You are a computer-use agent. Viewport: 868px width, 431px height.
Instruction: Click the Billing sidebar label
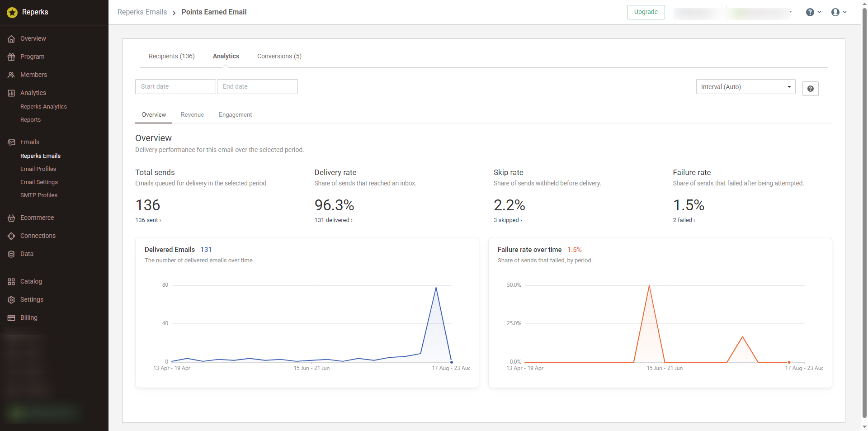point(29,318)
